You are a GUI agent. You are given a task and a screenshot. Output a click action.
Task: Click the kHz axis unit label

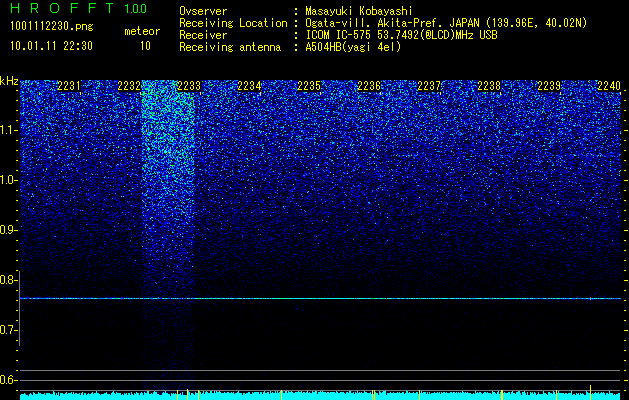coord(9,81)
